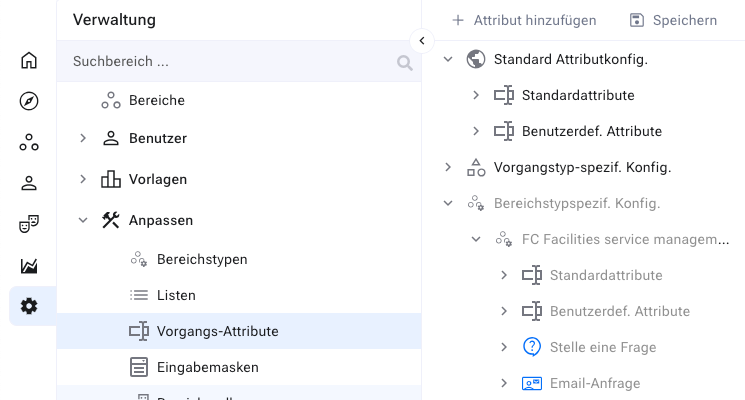Expand the Benutzer tree node
745x400 pixels.
coord(83,138)
